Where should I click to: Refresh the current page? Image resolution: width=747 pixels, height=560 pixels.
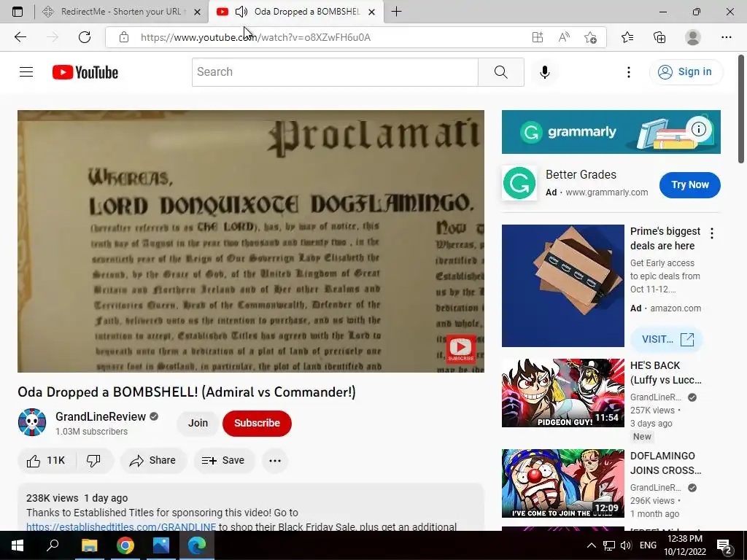[x=85, y=37]
